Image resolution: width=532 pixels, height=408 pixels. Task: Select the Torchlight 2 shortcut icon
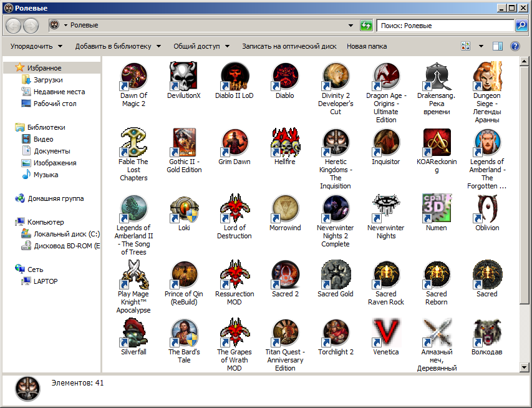point(336,333)
